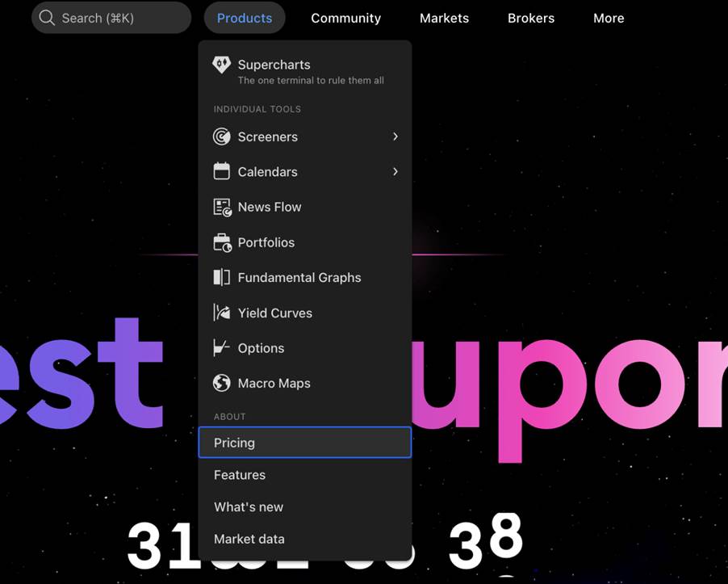This screenshot has height=584, width=728.
Task: Open the More menu
Action: 609,18
